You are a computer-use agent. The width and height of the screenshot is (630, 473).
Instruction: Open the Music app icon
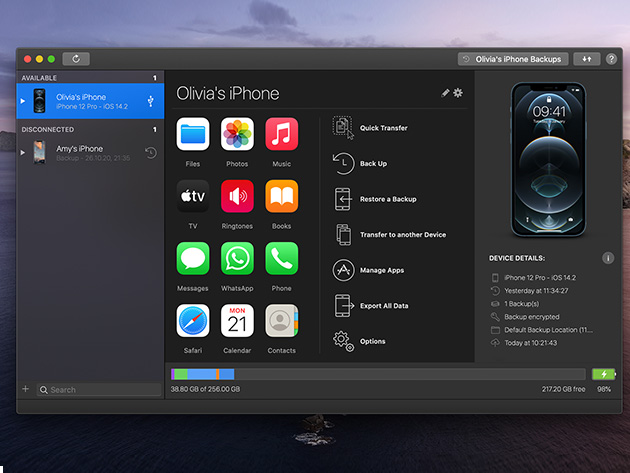[x=282, y=134]
